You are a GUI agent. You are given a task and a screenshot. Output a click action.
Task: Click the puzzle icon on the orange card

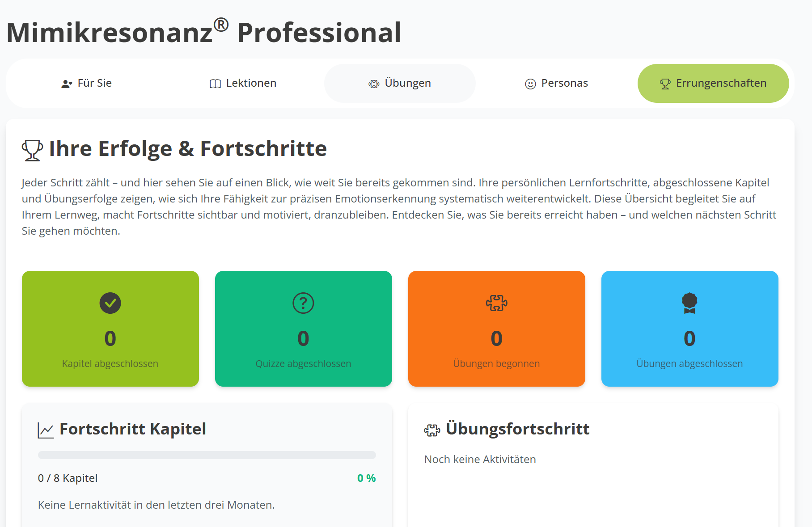496,303
